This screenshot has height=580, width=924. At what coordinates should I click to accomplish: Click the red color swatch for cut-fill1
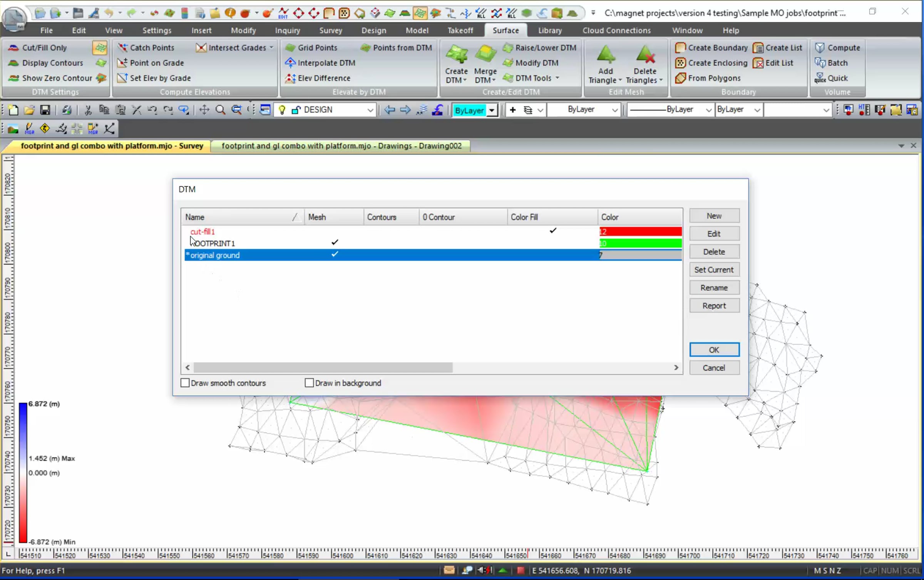[x=640, y=231]
